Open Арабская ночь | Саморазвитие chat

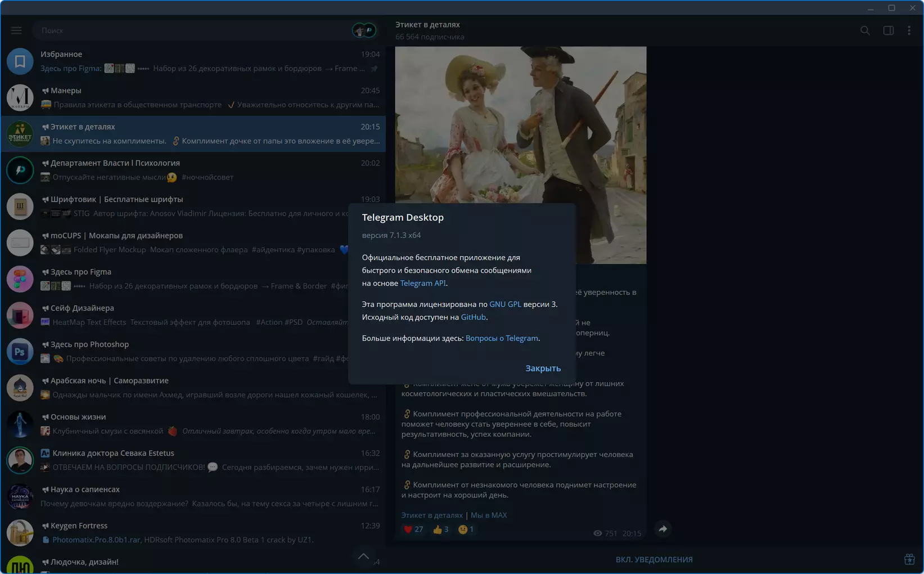click(193, 388)
